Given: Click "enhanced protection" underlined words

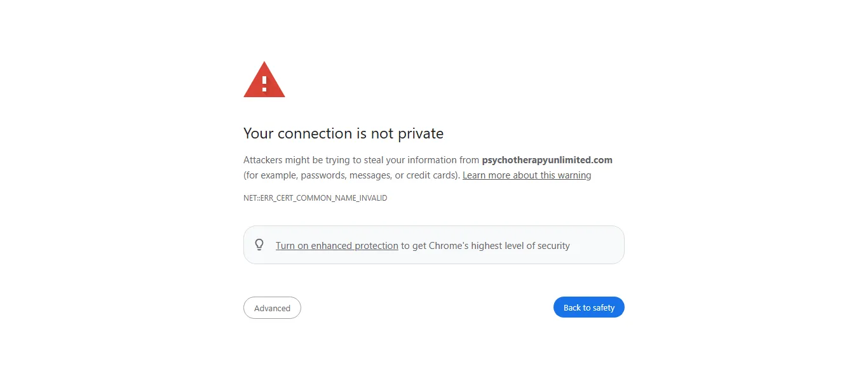Looking at the screenshot, I should (x=355, y=246).
